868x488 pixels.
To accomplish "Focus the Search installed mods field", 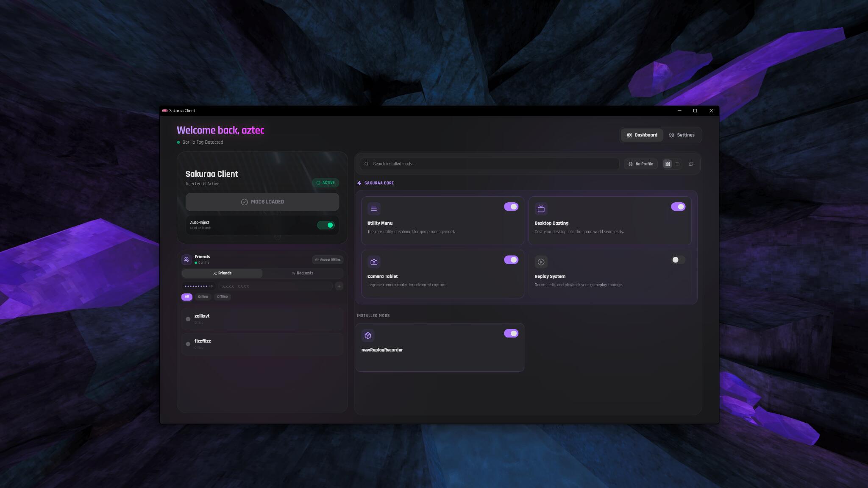I will click(x=490, y=164).
